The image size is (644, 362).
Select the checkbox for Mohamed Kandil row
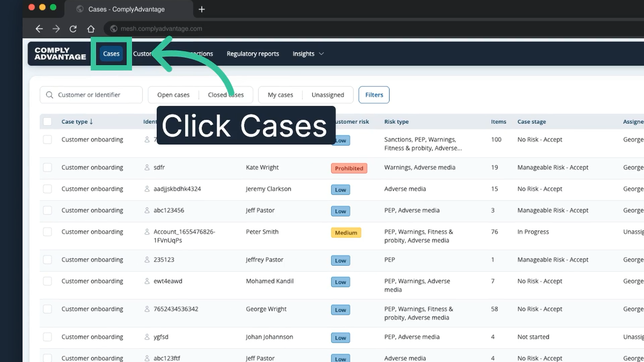click(x=48, y=281)
